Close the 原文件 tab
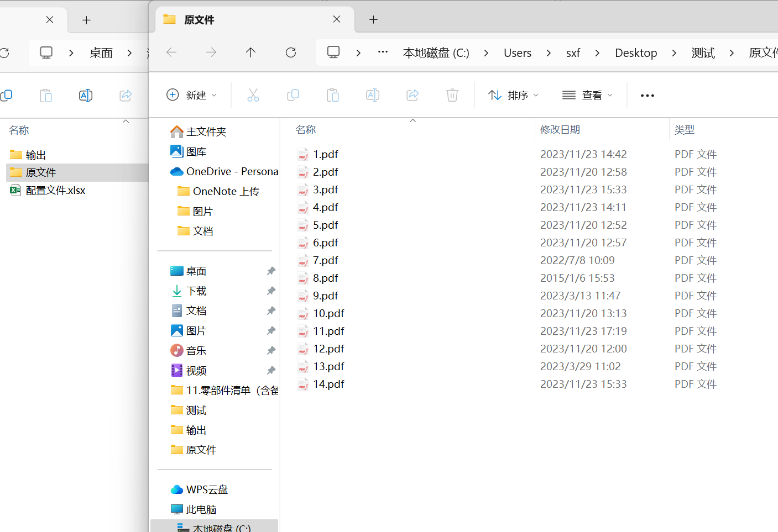This screenshot has width=778, height=532. 337,19
